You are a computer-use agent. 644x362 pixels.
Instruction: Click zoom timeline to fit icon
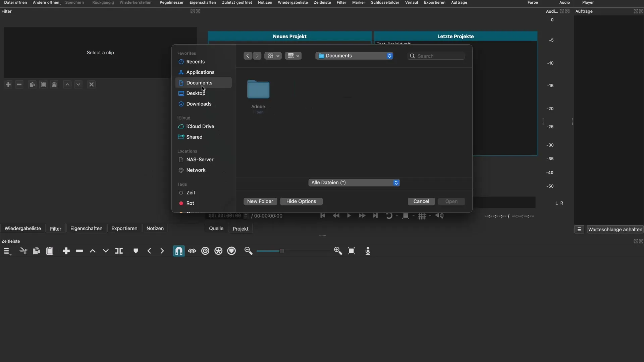[x=351, y=251]
